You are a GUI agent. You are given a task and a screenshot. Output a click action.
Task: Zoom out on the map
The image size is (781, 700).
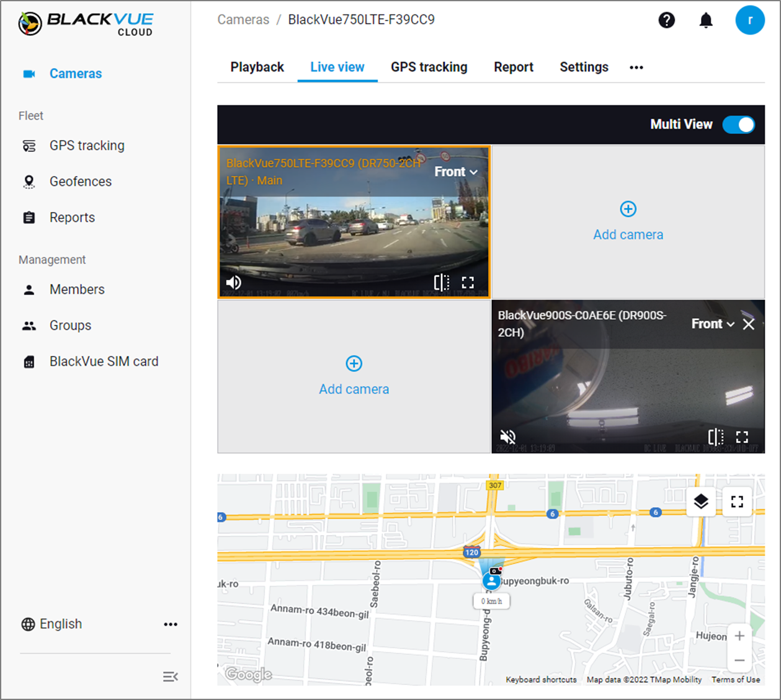pyautogui.click(x=739, y=660)
